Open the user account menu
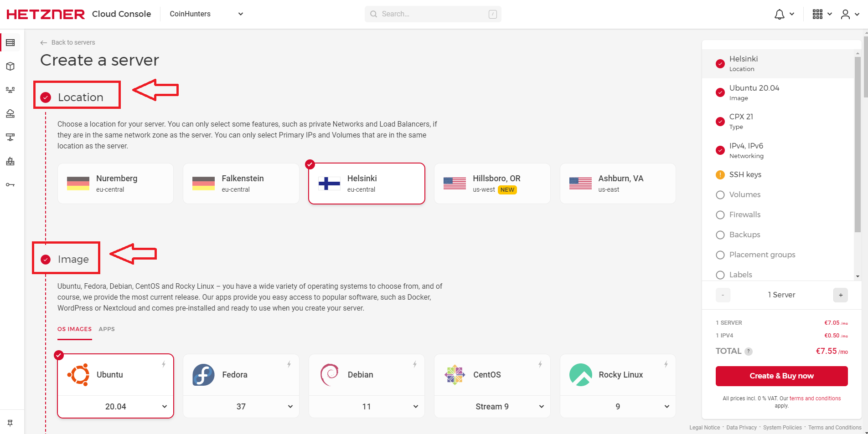This screenshot has width=868, height=434. [845, 15]
